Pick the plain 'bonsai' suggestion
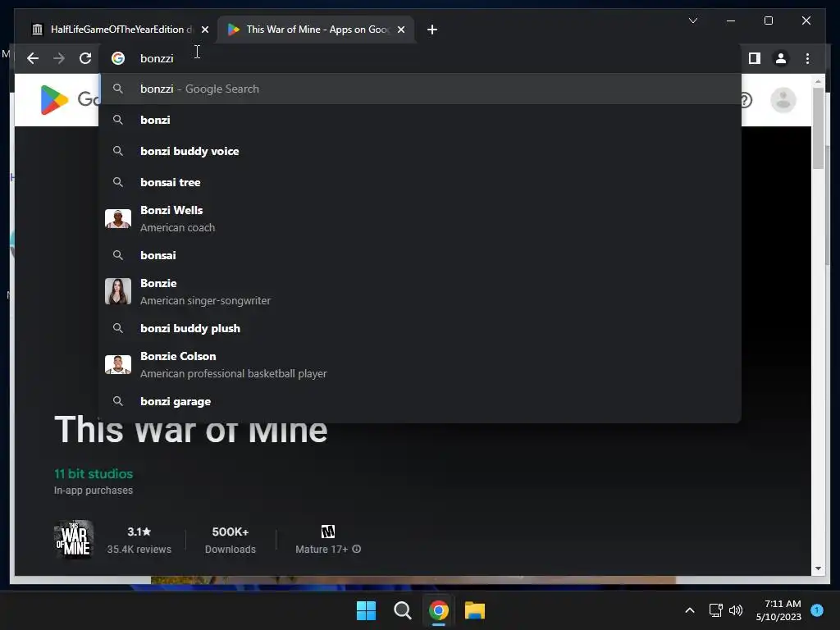 point(420,255)
